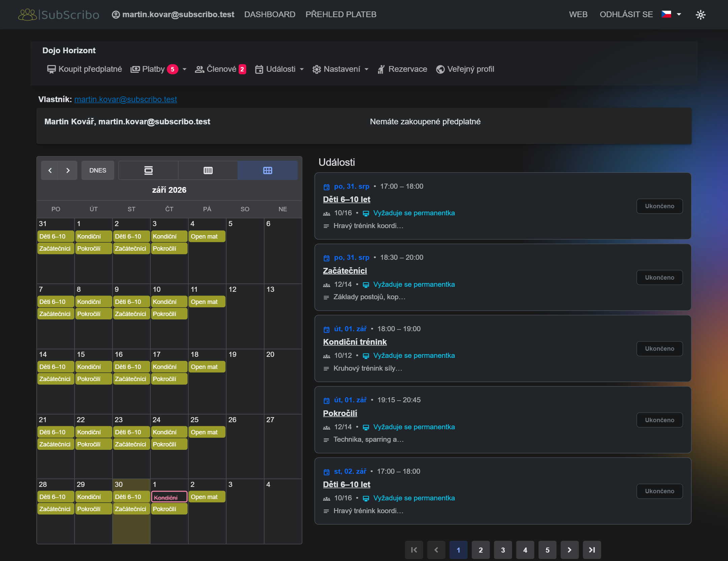The height and width of the screenshot is (561, 728).
Task: Expand the Události dropdown menu
Action: (x=279, y=69)
